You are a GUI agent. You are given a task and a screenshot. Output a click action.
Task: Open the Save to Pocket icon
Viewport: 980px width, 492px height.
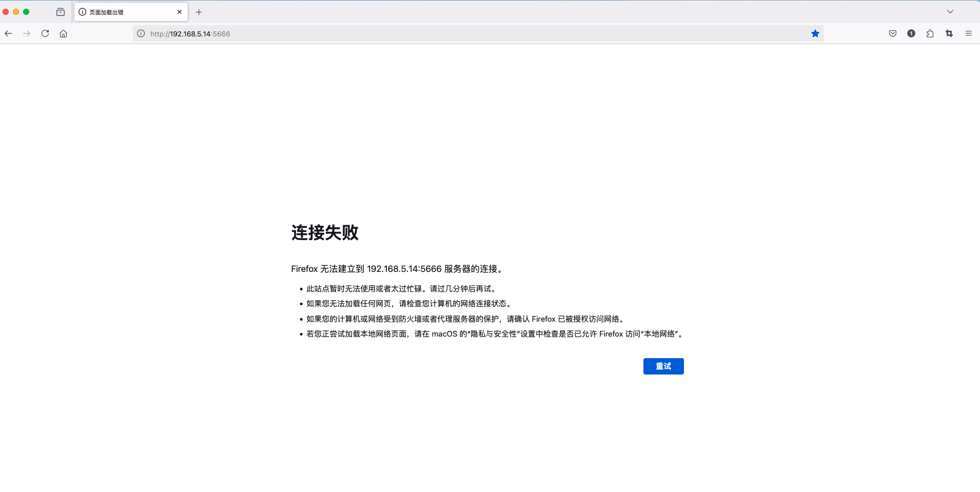893,33
